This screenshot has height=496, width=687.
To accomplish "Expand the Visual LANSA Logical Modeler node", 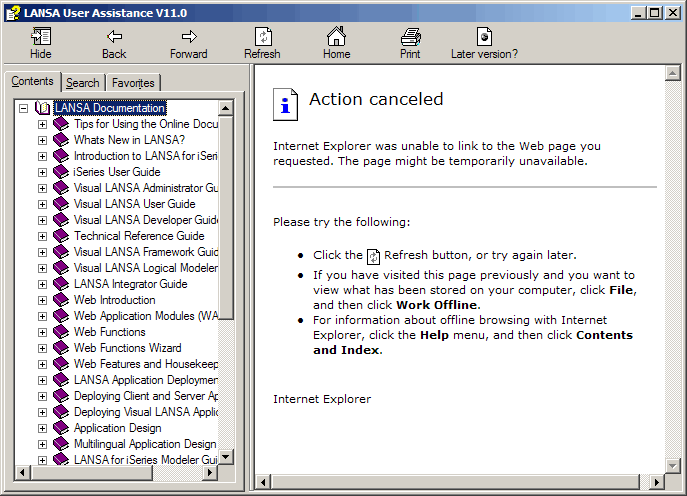I will [42, 268].
